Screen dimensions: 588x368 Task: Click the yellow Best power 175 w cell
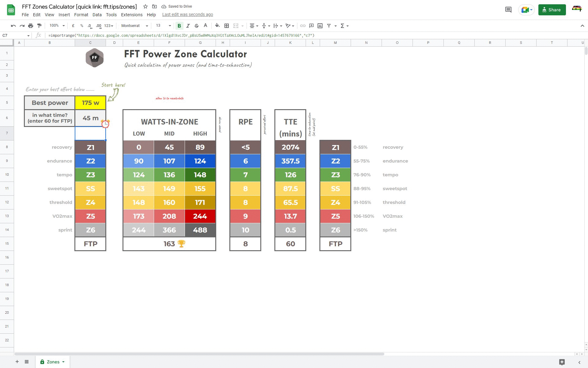90,103
